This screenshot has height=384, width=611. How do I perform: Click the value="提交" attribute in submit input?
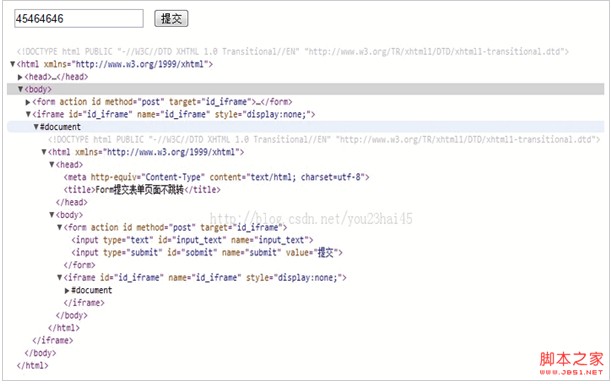point(312,253)
